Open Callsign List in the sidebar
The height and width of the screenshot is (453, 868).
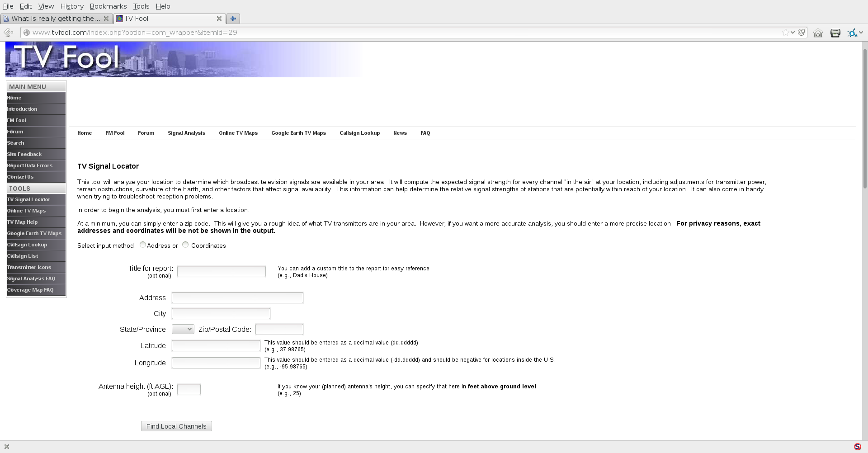[36, 256]
